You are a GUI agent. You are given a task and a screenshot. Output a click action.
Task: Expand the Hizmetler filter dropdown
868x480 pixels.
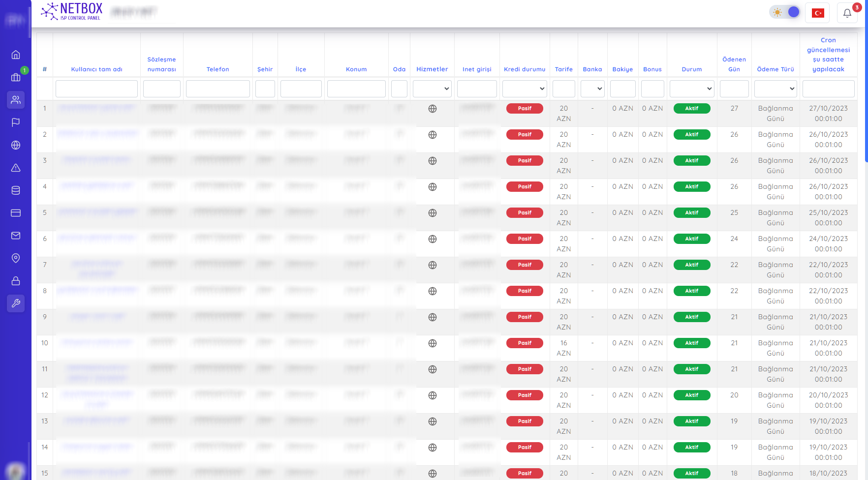click(432, 89)
